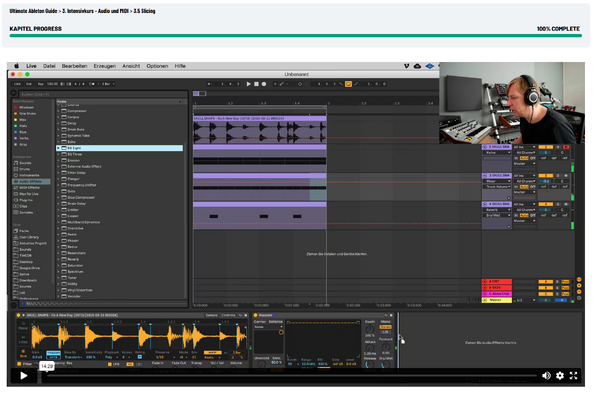Click the Tap tempo button

[x=40, y=84]
